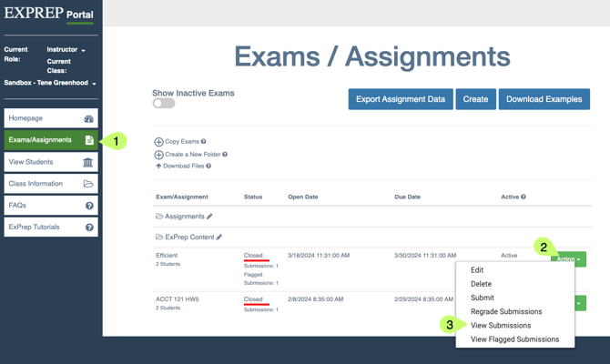Click the Create a New Folder plus icon
The width and height of the screenshot is (610, 364).
pos(158,155)
